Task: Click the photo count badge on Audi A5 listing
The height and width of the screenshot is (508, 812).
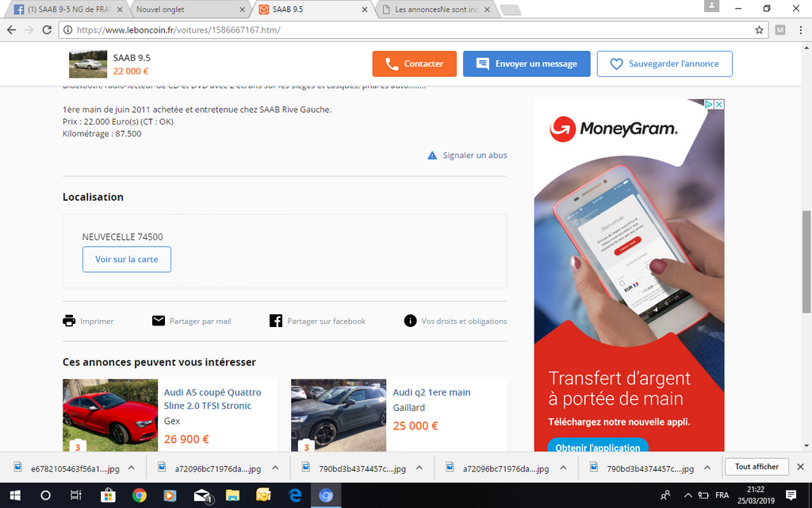Action: tap(79, 446)
